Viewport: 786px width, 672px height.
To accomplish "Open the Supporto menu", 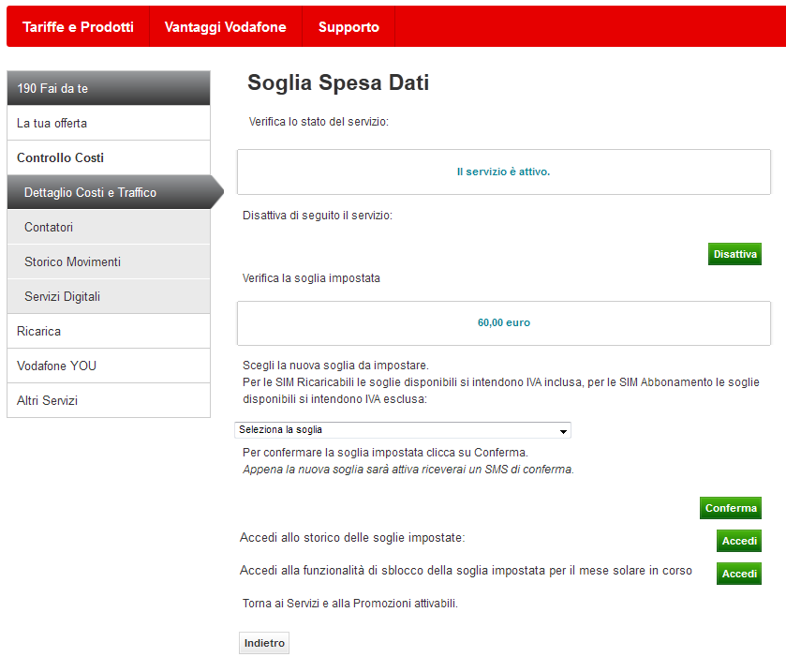I will 349,27.
